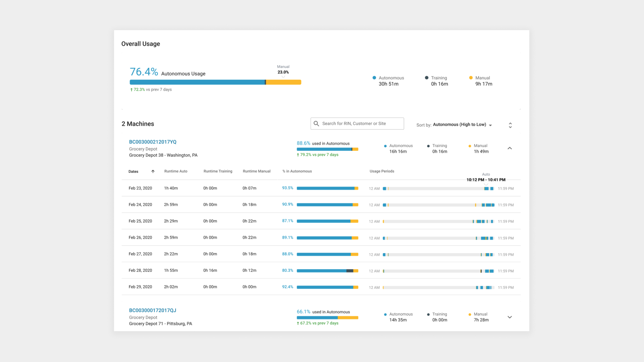644x362 pixels.
Task: Collapse the BC003000212017YQ machine details
Action: (510, 148)
